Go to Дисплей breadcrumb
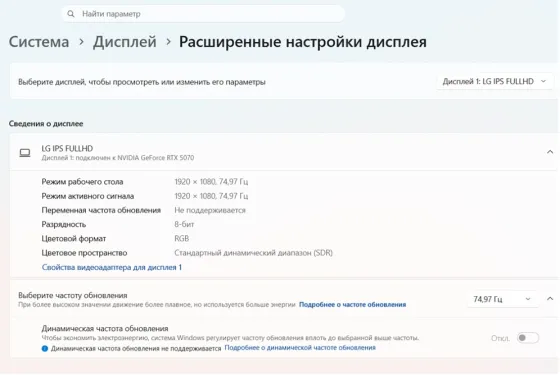The width and height of the screenshot is (560, 376). pyautogui.click(x=125, y=42)
